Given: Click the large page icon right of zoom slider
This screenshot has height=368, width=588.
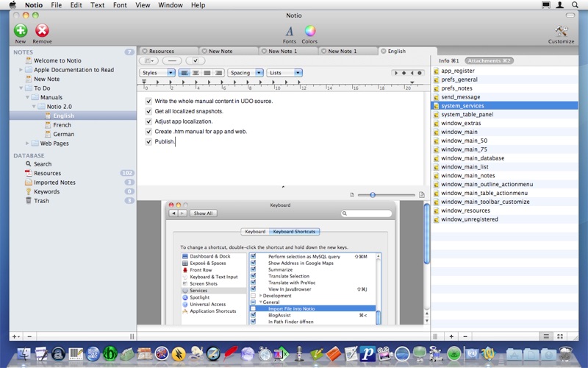Looking at the screenshot, I should [421, 194].
